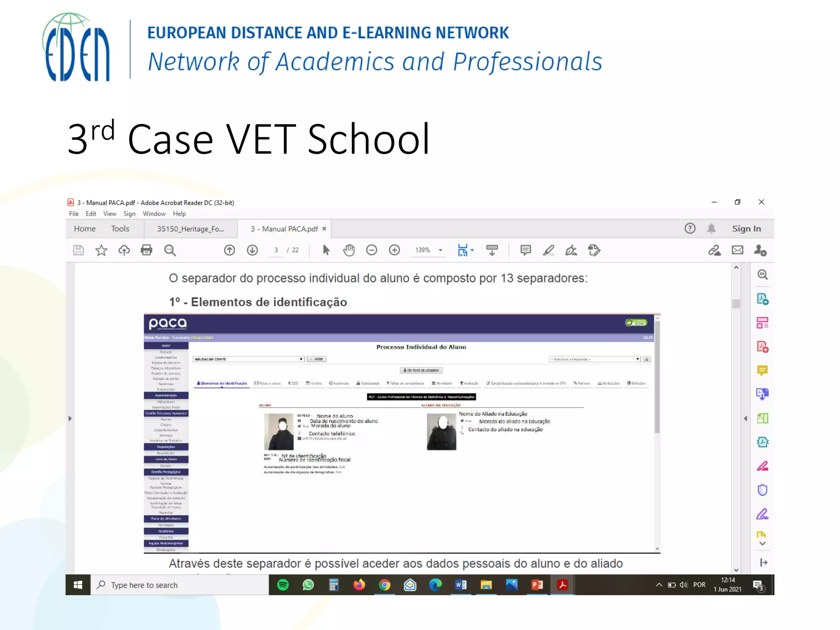840x630 pixels.
Task: Open the find text magnifier tool
Action: click(x=170, y=250)
